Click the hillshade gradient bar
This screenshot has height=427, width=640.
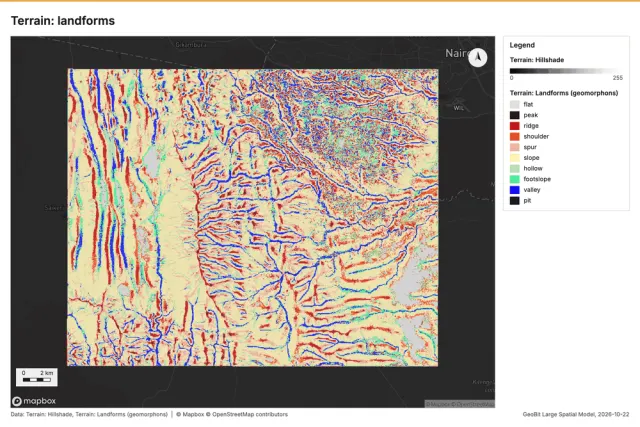click(566, 71)
